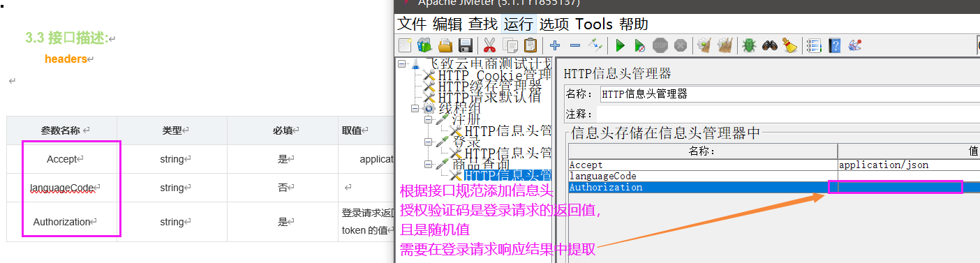This screenshot has height=263, width=980.
Task: Expand all tree nodes with plus icon
Action: click(x=555, y=46)
